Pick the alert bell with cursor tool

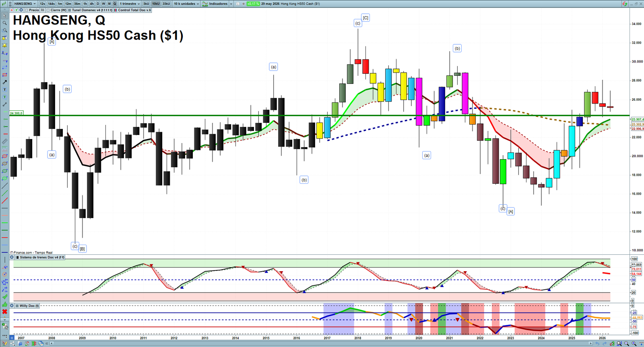tap(4, 38)
